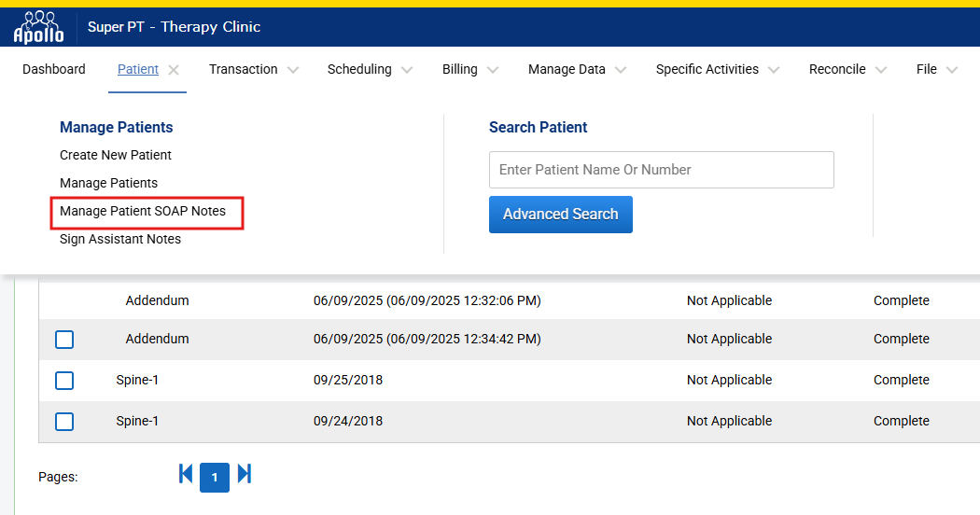Click Not Applicable in 09/25/2018 row
The image size is (980, 515).
pyautogui.click(x=729, y=380)
